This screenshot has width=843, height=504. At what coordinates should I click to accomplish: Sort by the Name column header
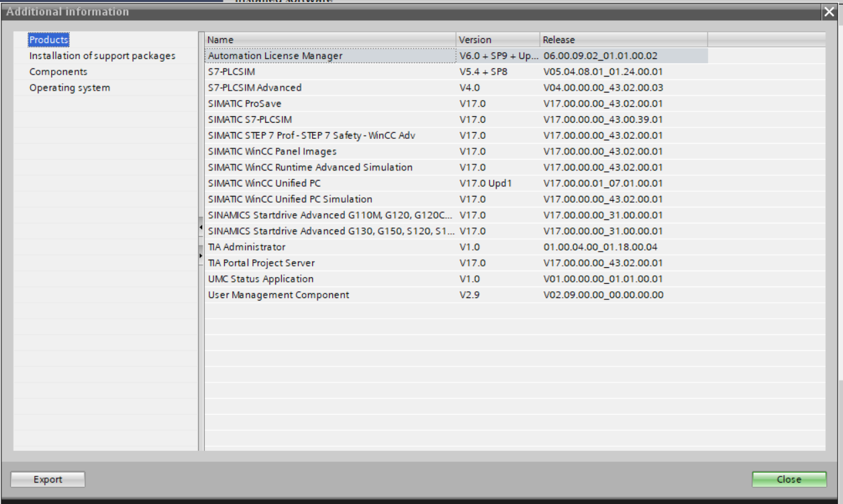click(330, 40)
